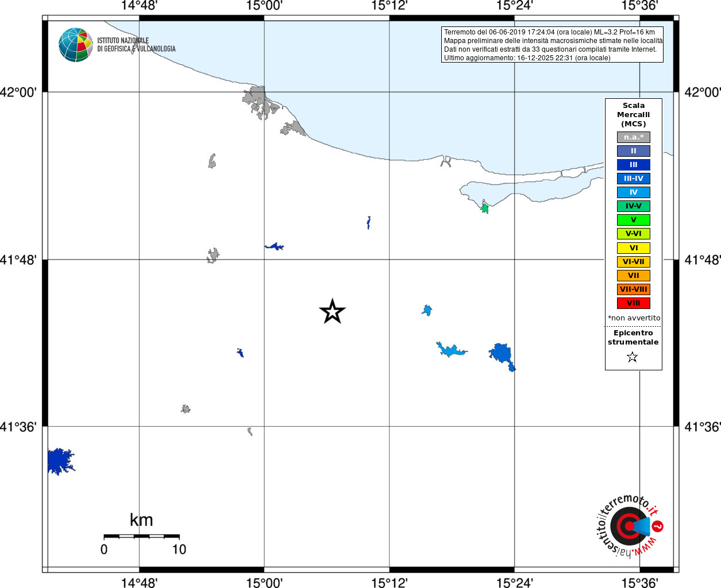Click the III-IV intensity legend swatch
The image size is (721, 588).
coord(634,179)
